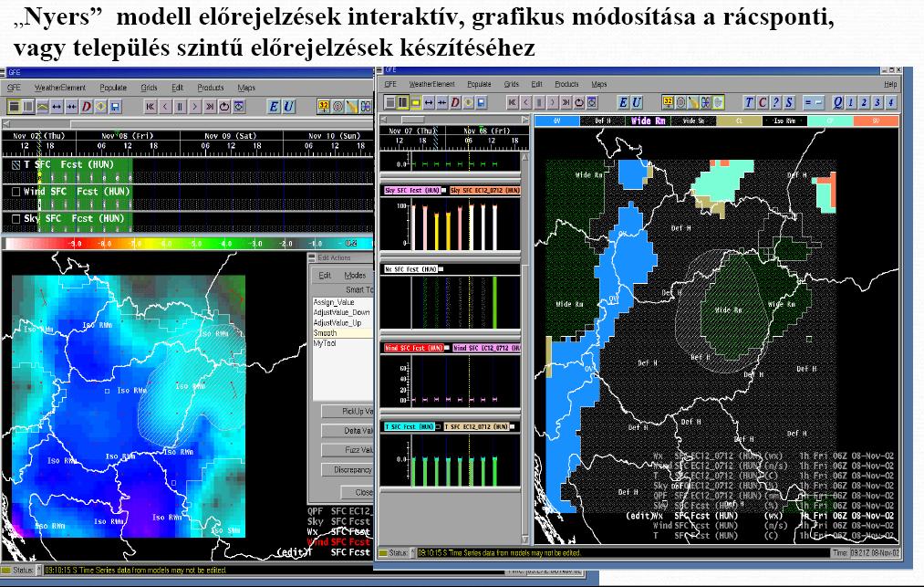Jump to first frame in left GFE window
Viewport: 924px width, 587px height.
click(151, 107)
